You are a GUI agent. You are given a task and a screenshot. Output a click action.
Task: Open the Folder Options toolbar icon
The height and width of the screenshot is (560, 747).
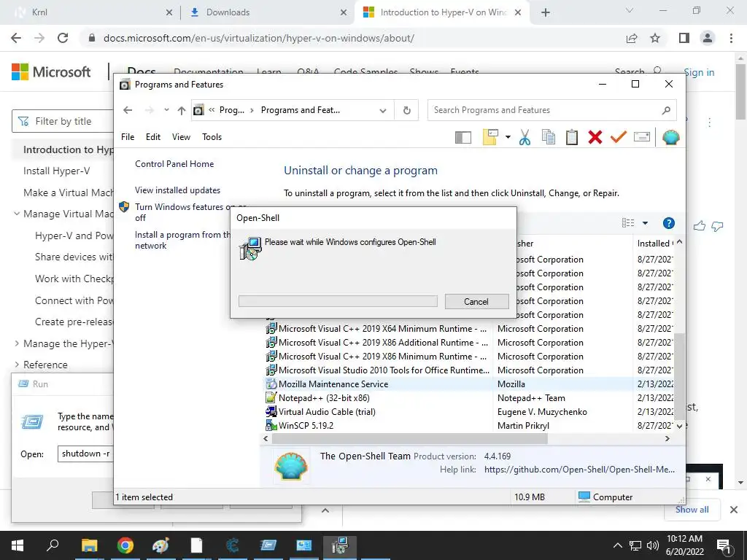tap(490, 137)
